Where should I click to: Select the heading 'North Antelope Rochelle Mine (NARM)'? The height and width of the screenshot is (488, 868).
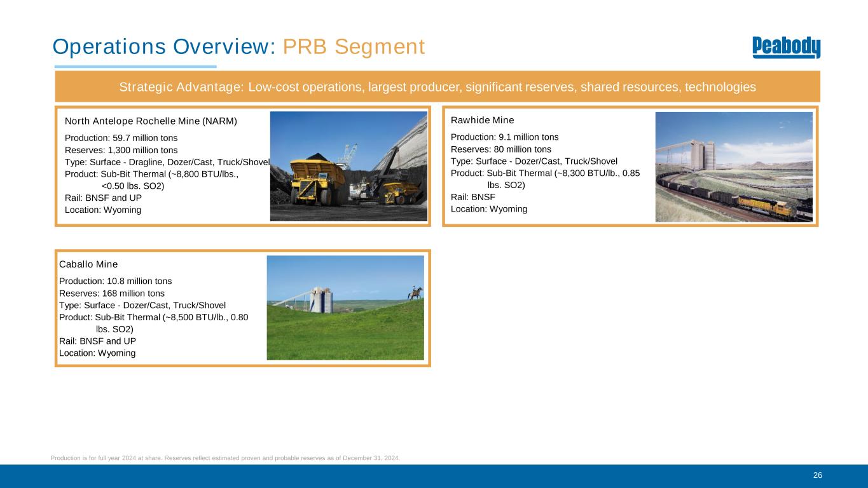pyautogui.click(x=151, y=121)
